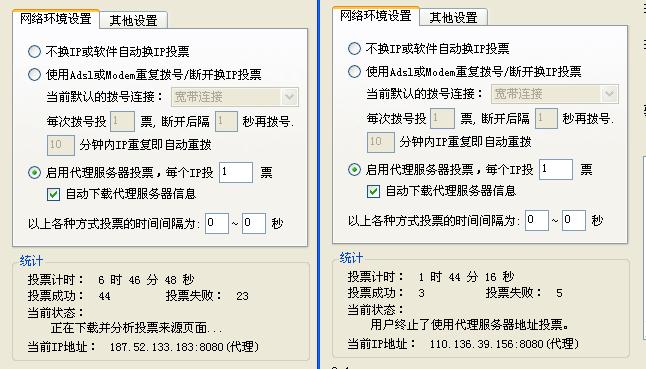Screen dimensions: 646x369
Task: Click 分钟内IP重复 minutes field in left window
Action: tap(61, 145)
